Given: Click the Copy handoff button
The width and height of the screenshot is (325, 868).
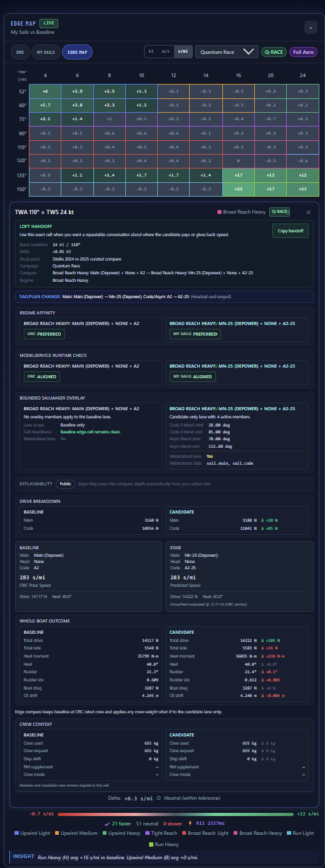Looking at the screenshot, I should tap(291, 231).
